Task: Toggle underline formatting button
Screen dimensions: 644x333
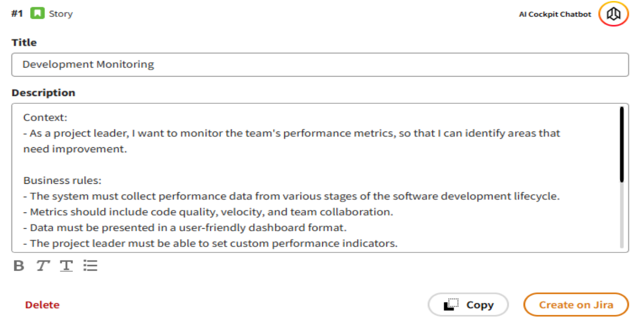Action: coord(66,266)
